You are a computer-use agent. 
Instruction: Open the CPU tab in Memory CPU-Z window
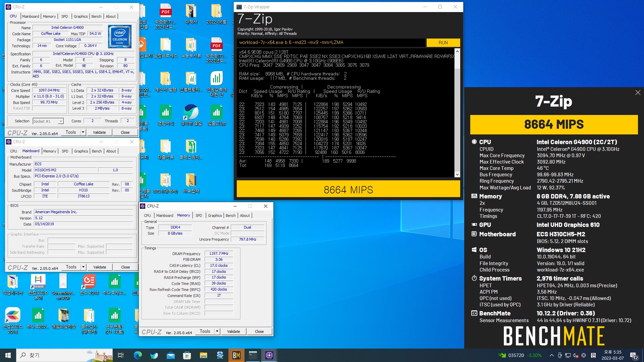(x=148, y=216)
